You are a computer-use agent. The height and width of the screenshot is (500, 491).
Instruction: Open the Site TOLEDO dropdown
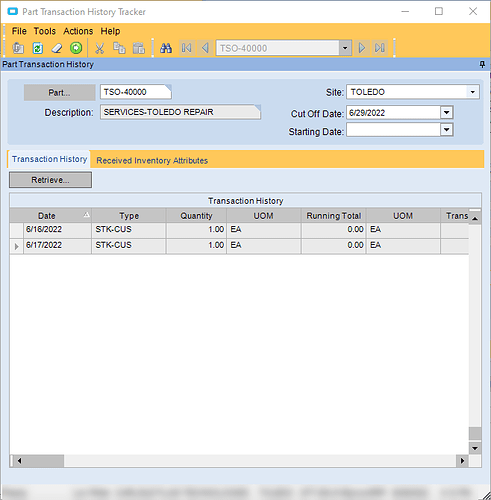coord(472,92)
